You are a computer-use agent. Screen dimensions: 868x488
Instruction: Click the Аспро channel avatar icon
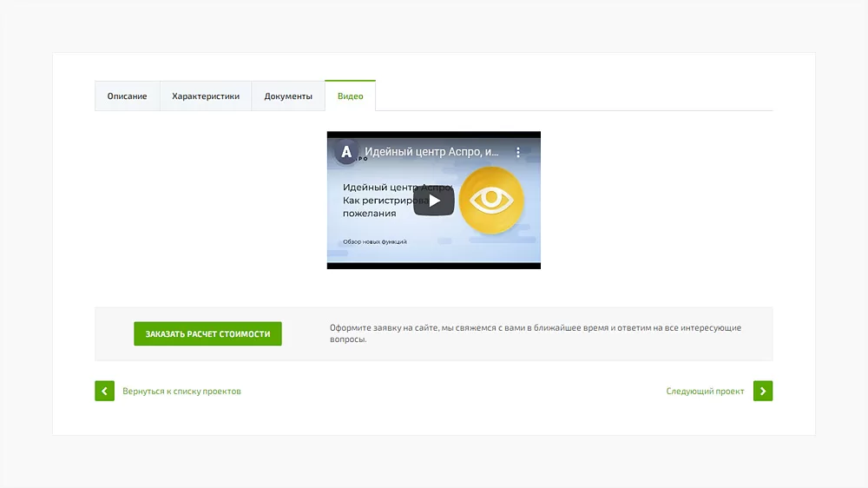pos(346,152)
